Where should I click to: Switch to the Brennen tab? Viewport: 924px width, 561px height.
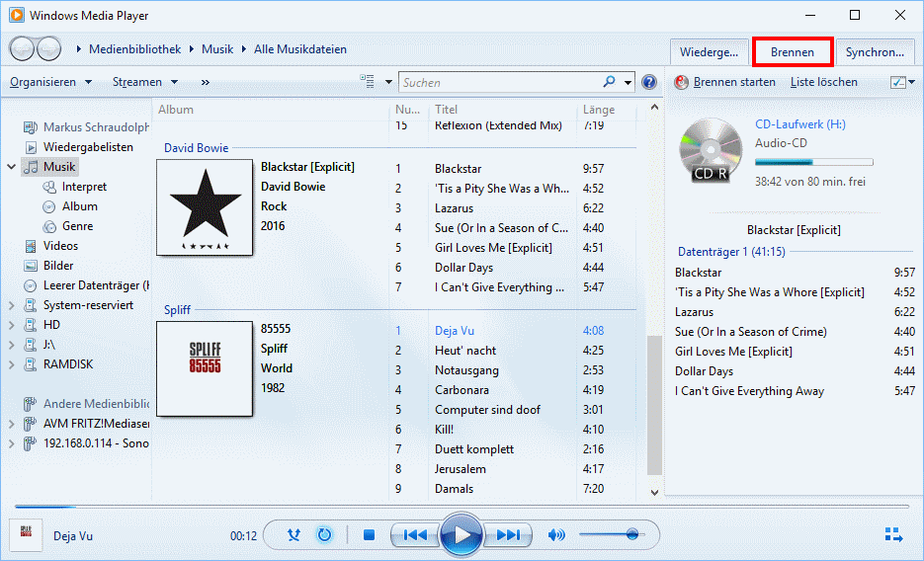coord(792,51)
